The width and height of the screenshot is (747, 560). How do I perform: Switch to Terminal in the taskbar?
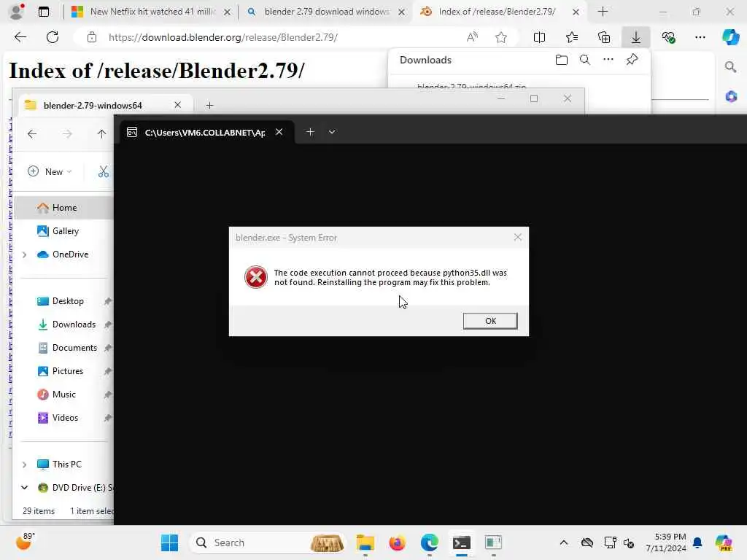pos(461,542)
